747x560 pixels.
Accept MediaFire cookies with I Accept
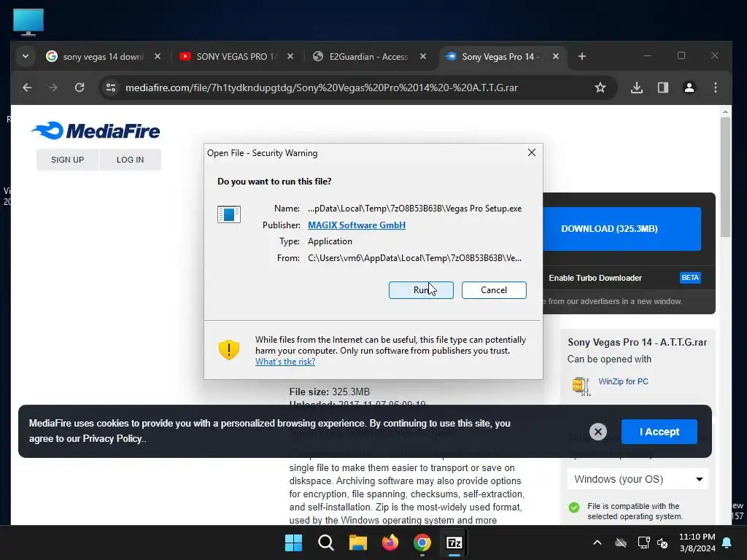659,432
